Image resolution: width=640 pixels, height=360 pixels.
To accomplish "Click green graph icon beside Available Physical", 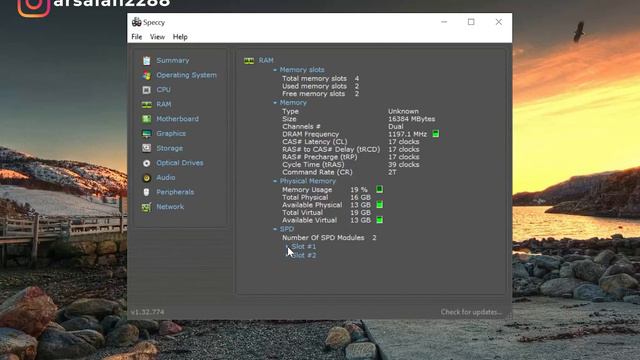I will pos(380,204).
